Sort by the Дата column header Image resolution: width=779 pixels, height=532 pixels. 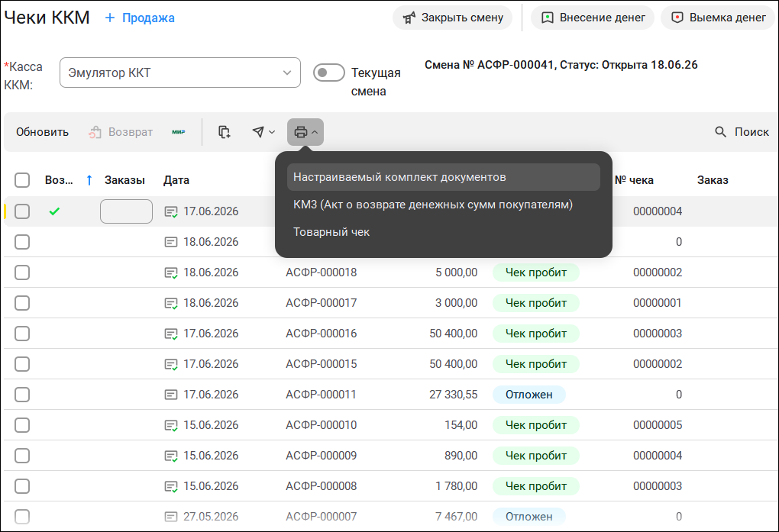coord(176,180)
